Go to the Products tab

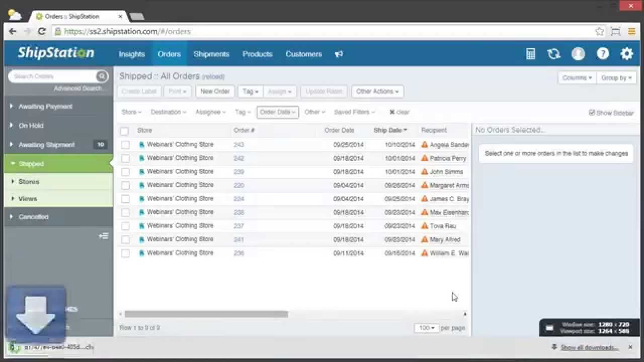tap(257, 54)
